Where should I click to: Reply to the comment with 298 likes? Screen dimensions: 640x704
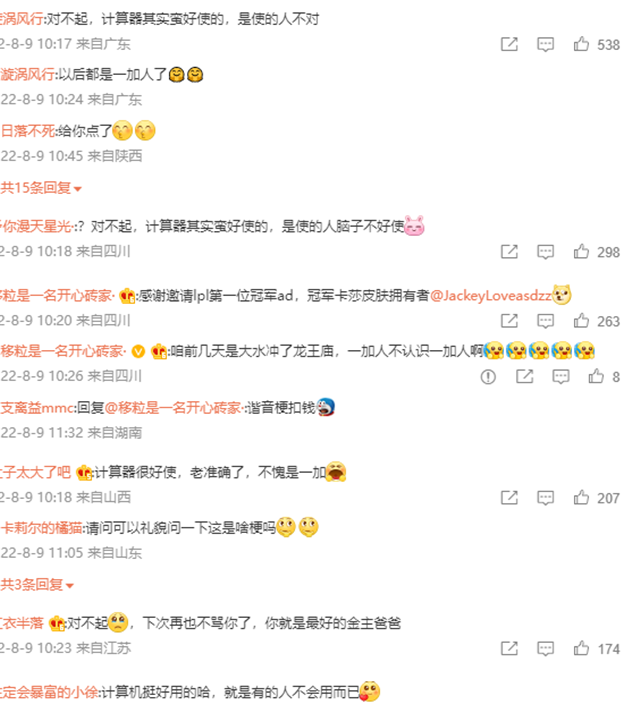545,252
